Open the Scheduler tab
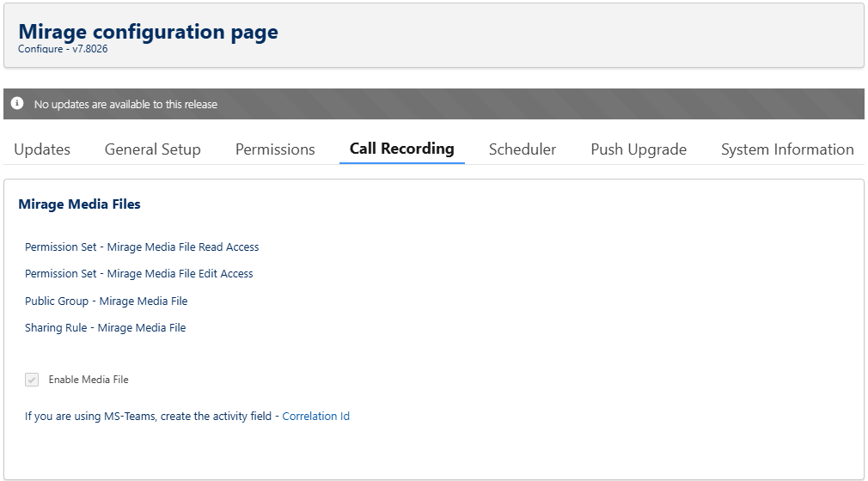 [x=522, y=149]
